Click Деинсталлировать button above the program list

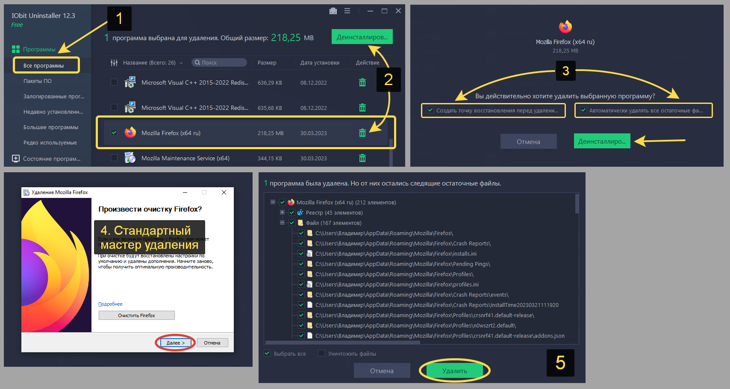pos(362,37)
